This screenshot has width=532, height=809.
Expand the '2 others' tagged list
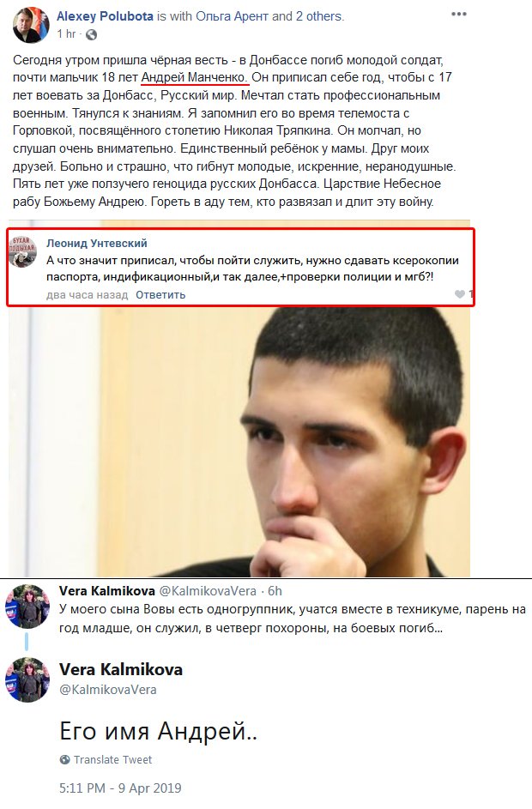click(319, 16)
